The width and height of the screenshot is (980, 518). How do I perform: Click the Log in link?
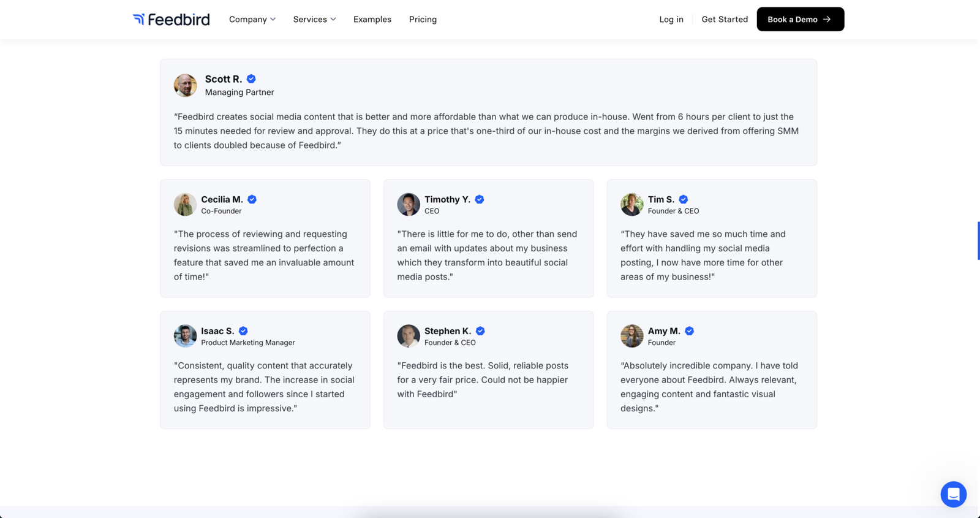[671, 20]
